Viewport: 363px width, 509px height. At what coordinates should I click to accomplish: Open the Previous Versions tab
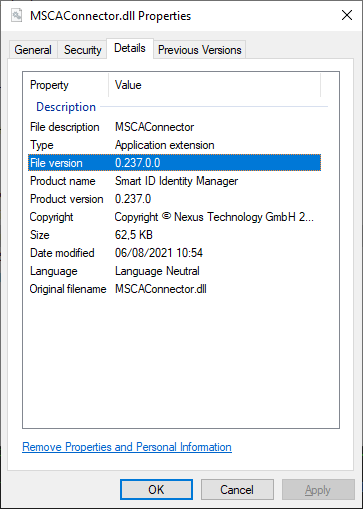199,50
